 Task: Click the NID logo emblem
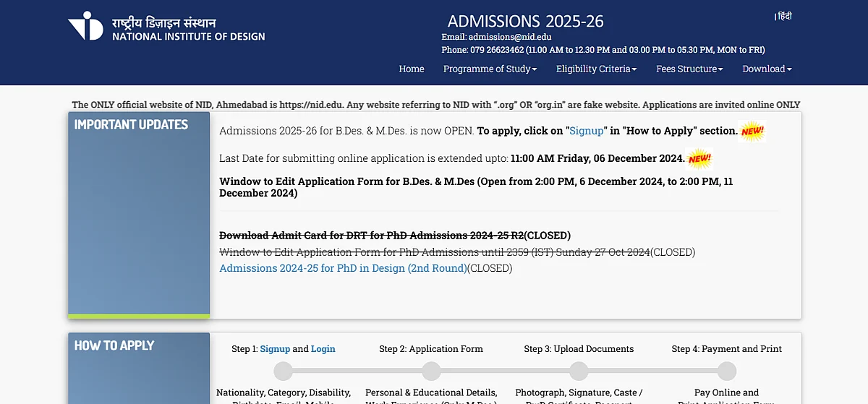click(86, 26)
